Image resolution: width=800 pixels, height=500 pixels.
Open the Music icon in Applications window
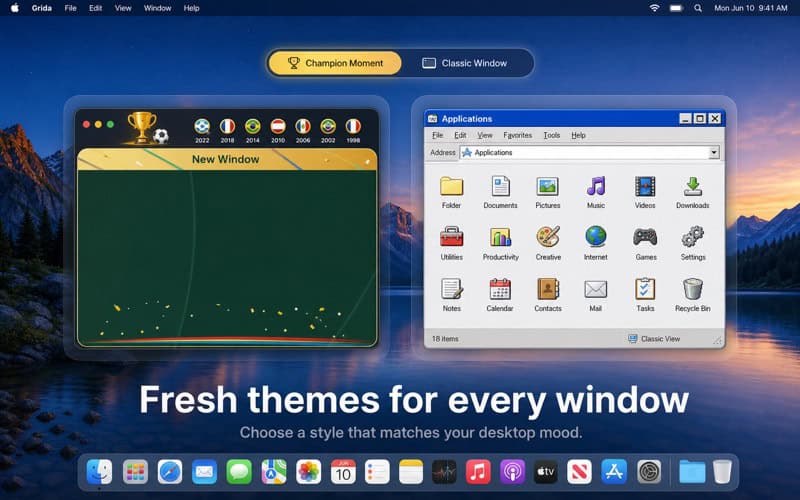(x=595, y=192)
